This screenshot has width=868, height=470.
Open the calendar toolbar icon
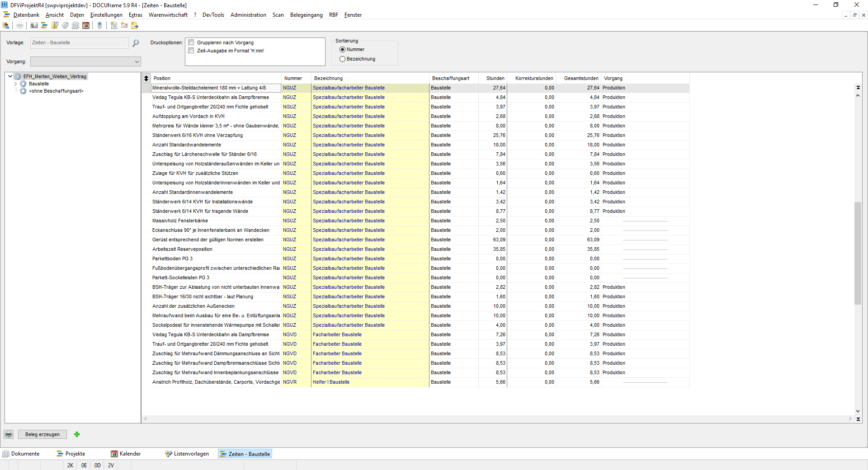[x=86, y=25]
